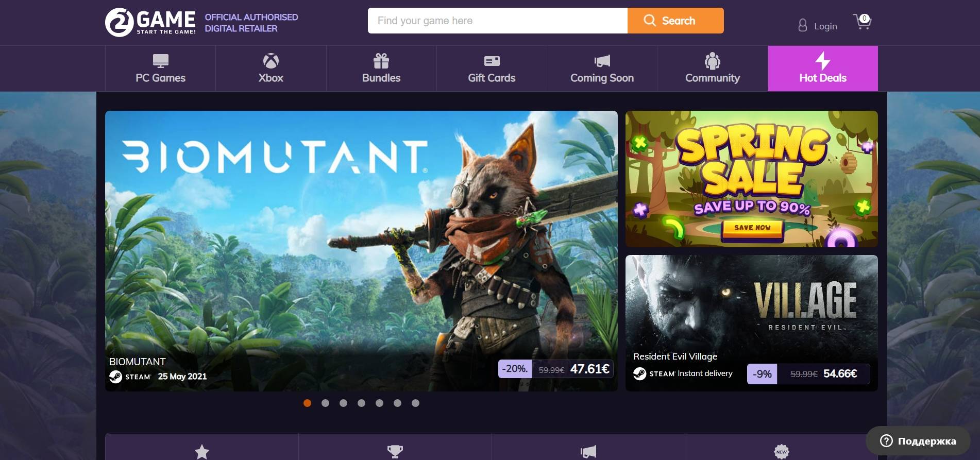
Task: Click the card icon above Gift Cards
Action: tap(492, 61)
